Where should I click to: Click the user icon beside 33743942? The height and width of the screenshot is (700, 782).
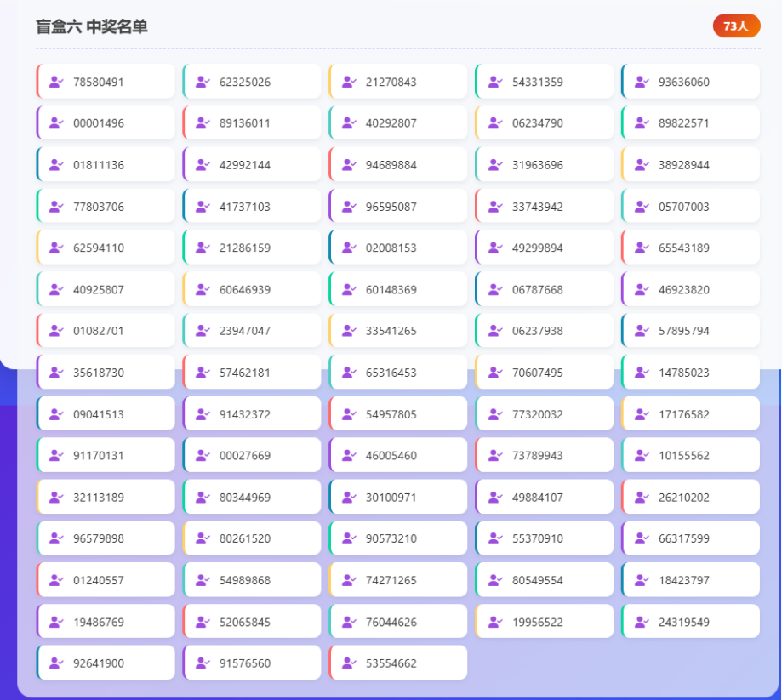coord(494,207)
